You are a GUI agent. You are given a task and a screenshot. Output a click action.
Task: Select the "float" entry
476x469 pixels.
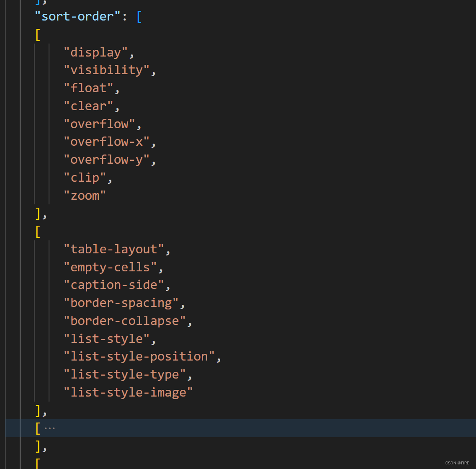pos(88,88)
